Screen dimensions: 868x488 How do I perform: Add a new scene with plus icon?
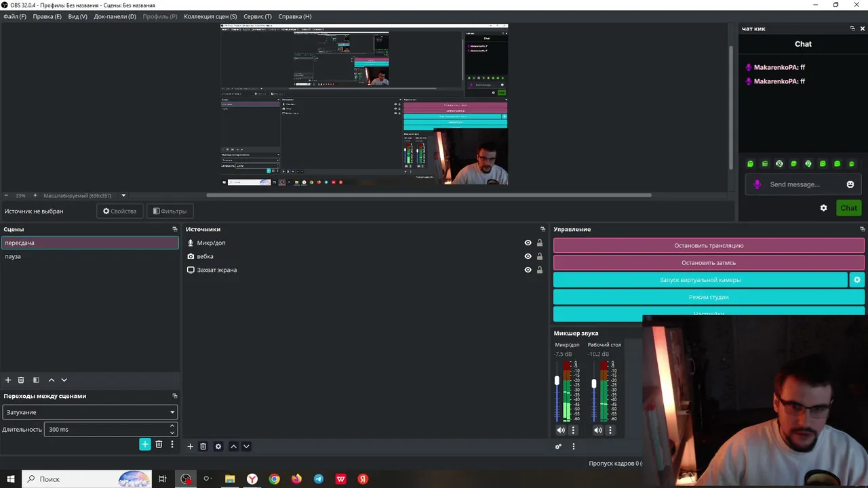pos(8,380)
